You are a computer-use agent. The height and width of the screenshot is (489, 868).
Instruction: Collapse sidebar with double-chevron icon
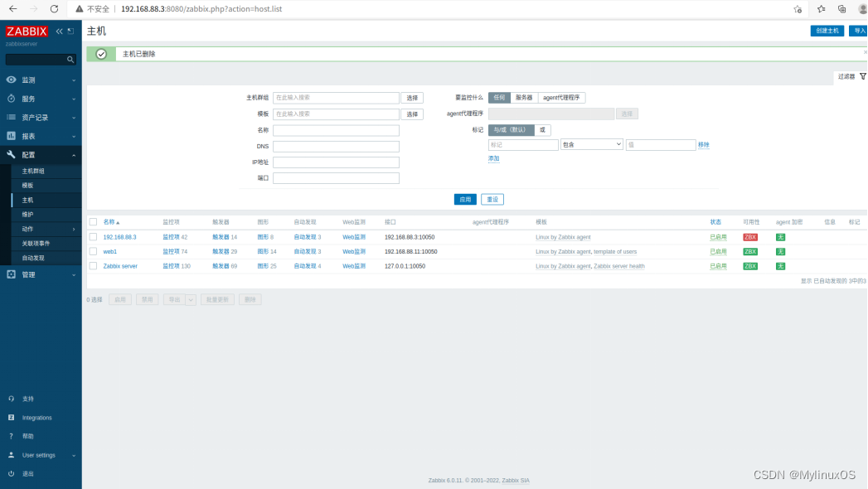[59, 31]
